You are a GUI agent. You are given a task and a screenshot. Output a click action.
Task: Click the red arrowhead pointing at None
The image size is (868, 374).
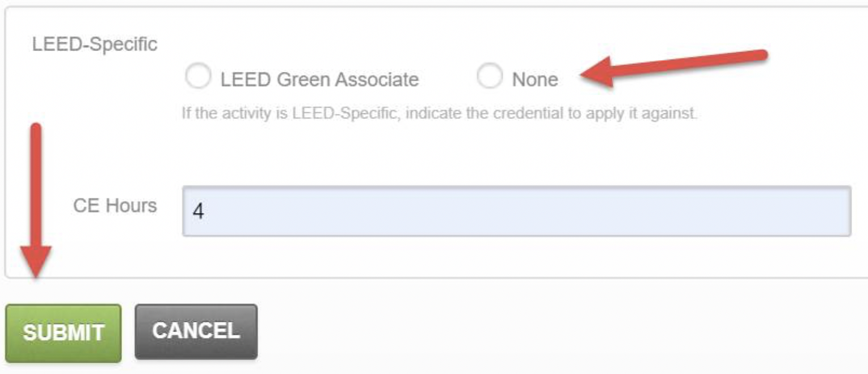point(596,73)
